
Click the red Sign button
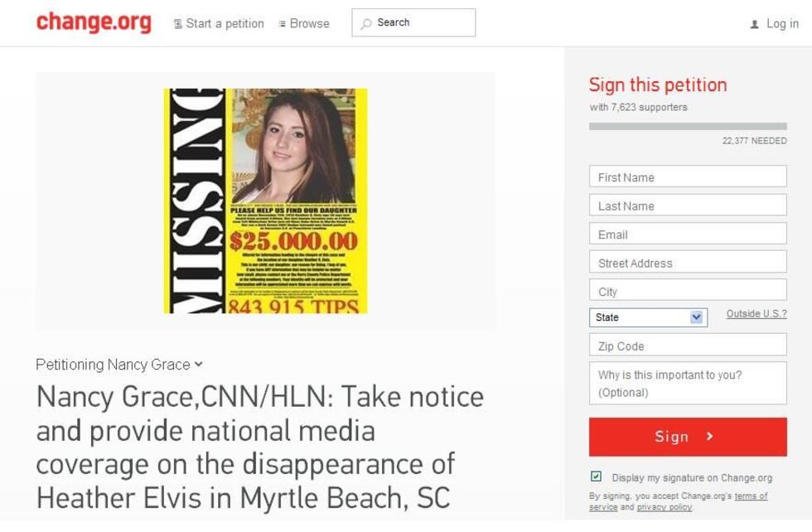click(x=688, y=437)
